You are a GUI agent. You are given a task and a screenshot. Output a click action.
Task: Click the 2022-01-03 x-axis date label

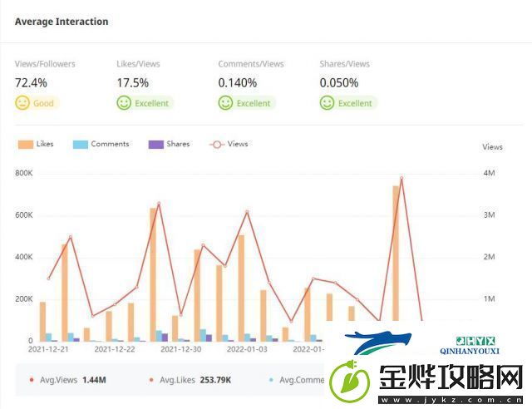click(247, 349)
